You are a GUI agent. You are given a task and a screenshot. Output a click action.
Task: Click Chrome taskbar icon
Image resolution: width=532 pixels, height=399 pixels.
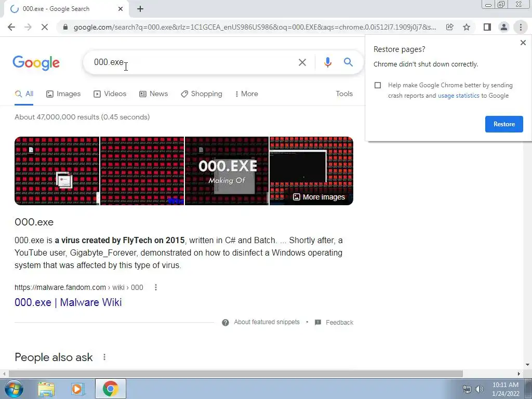point(110,389)
